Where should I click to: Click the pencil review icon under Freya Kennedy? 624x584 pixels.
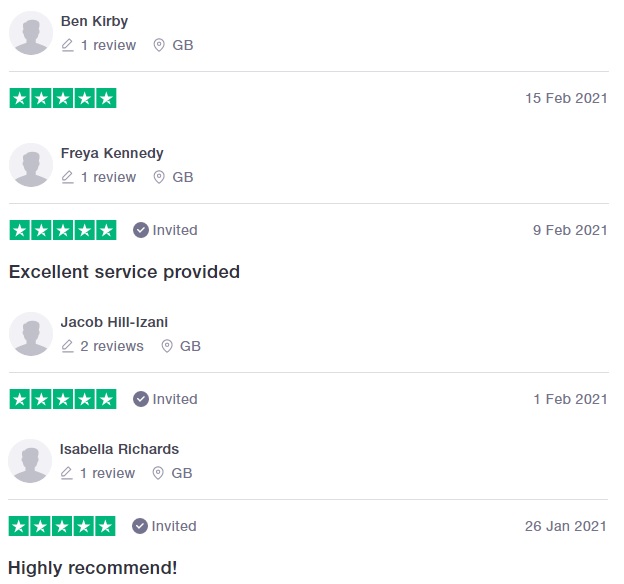coord(68,177)
